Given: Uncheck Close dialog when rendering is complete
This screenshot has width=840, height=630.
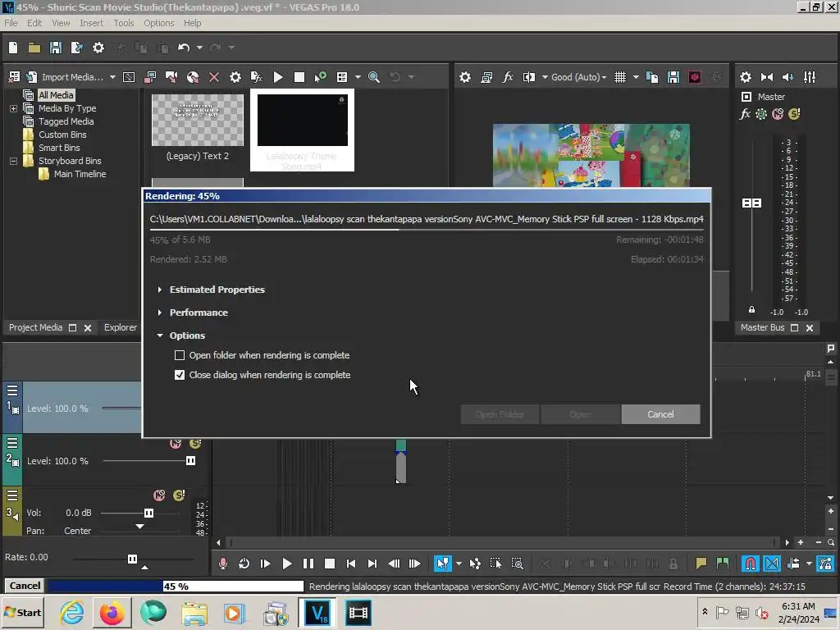Looking at the screenshot, I should (180, 375).
